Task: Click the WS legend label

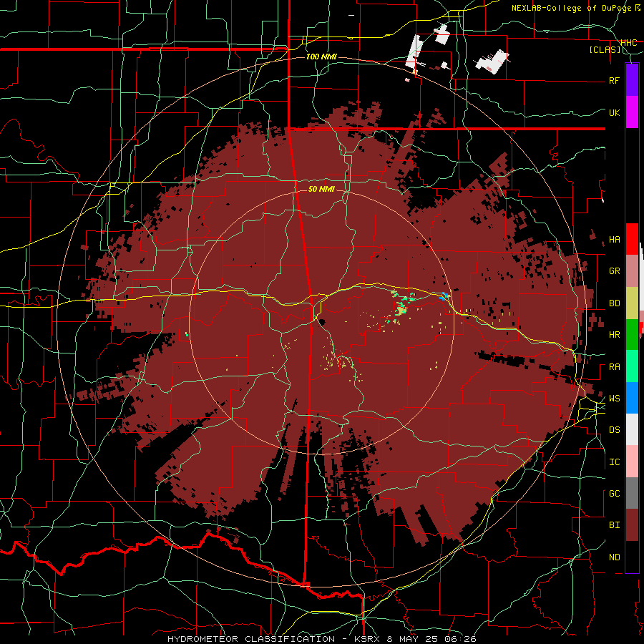Action: pos(614,399)
